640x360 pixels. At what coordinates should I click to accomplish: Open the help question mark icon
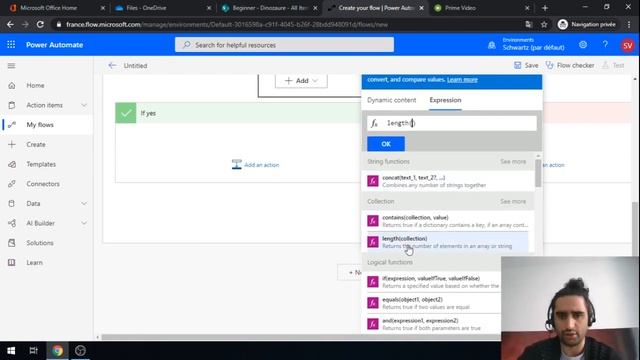click(605, 44)
